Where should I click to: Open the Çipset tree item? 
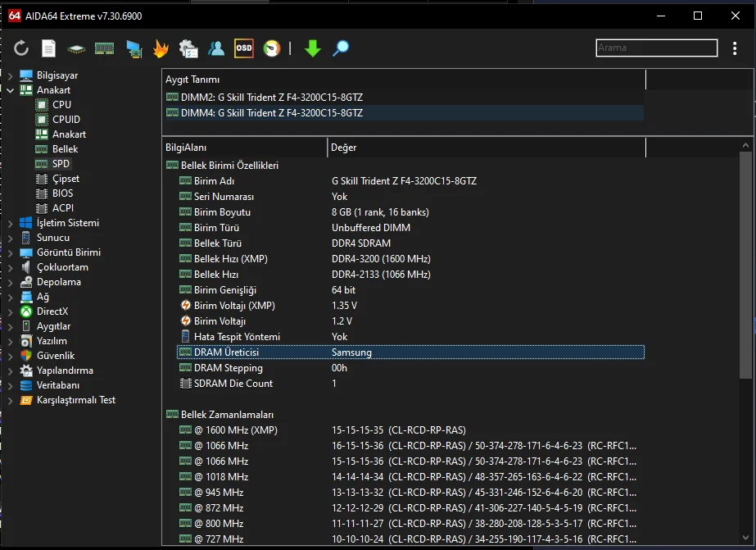coord(66,179)
